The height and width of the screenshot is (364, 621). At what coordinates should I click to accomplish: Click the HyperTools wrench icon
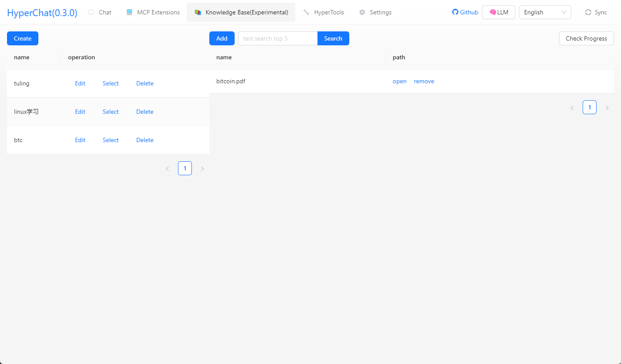pyautogui.click(x=307, y=12)
